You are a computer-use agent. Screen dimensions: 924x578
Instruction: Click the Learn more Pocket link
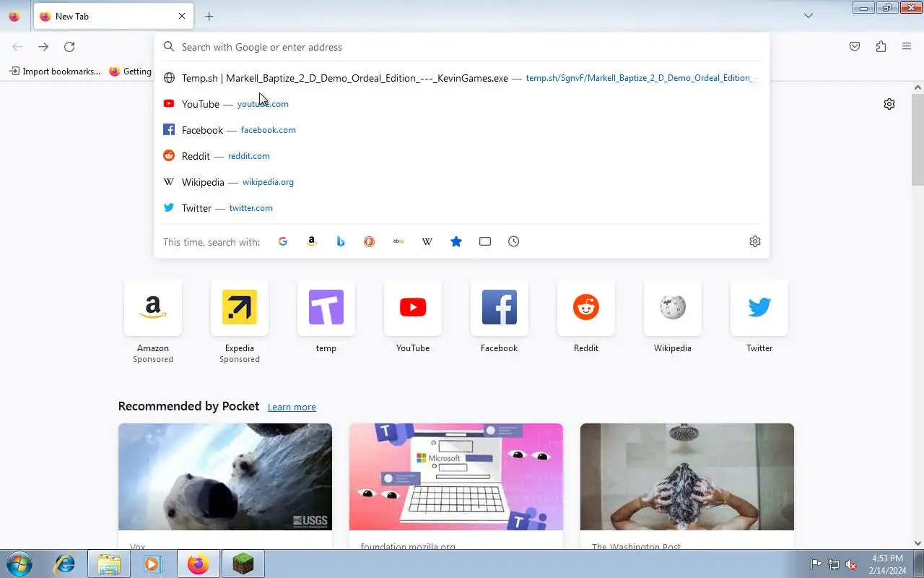tap(292, 407)
